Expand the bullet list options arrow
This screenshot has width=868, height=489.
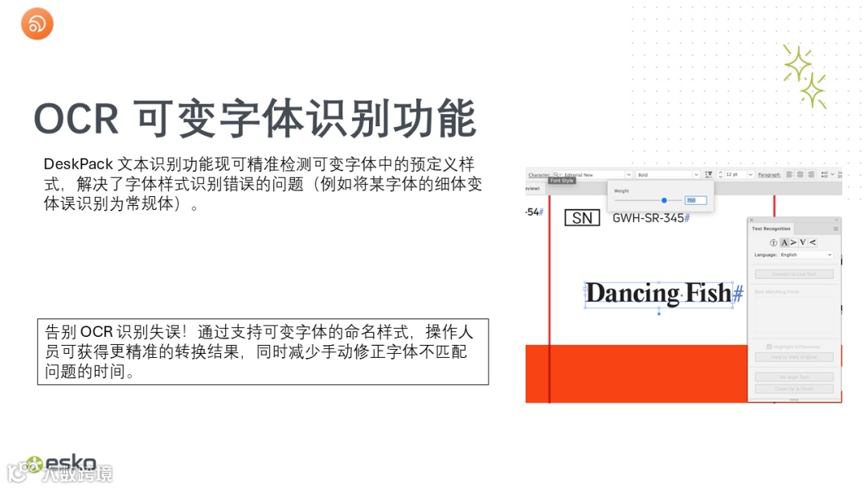coord(833,175)
